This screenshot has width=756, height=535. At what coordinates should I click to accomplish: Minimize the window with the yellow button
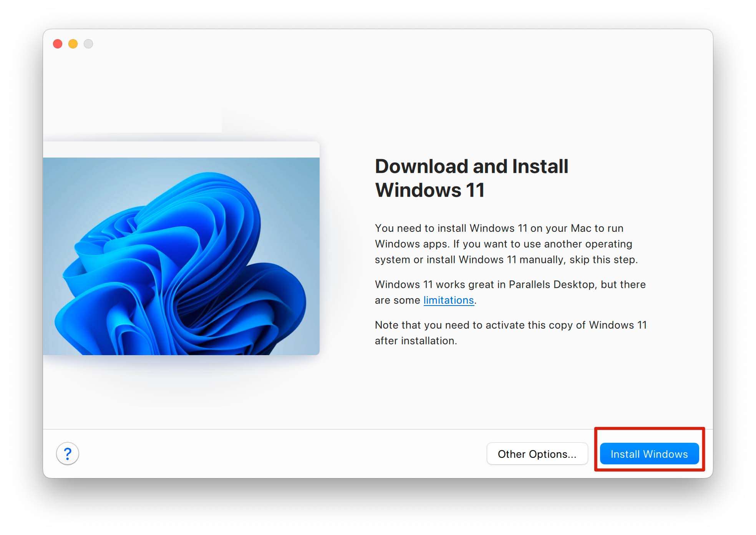pyautogui.click(x=73, y=44)
